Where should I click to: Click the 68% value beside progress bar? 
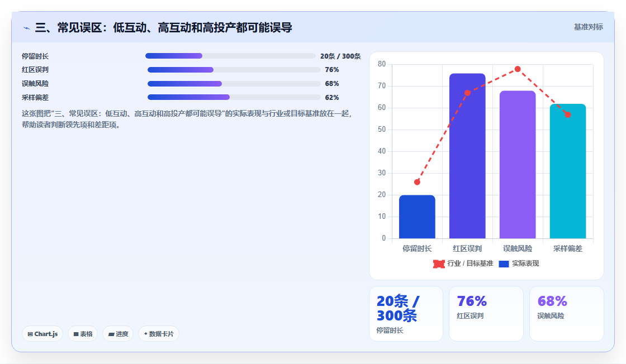(332, 84)
